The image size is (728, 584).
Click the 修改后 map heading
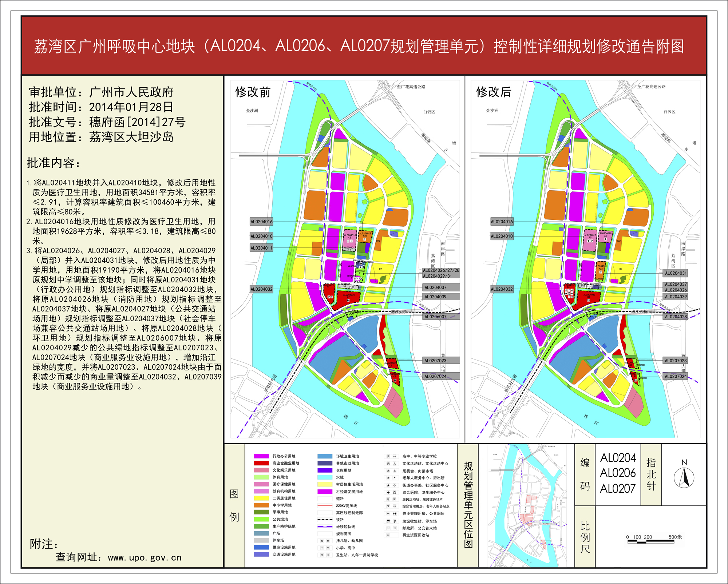pyautogui.click(x=494, y=92)
